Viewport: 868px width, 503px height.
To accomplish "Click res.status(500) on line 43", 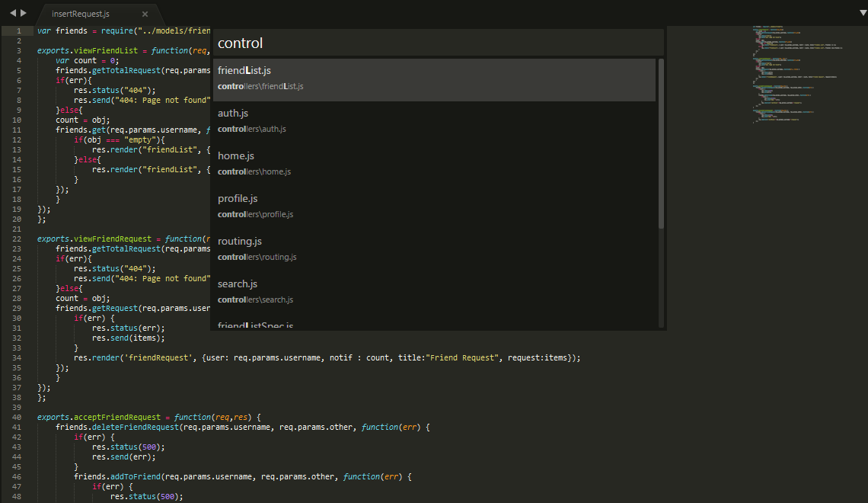I will click(x=129, y=447).
